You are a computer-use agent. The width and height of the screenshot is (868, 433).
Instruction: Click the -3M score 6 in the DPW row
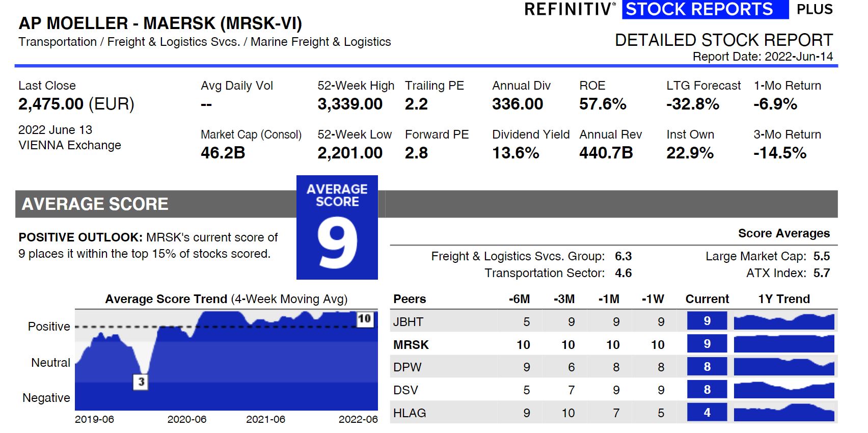pos(572,367)
